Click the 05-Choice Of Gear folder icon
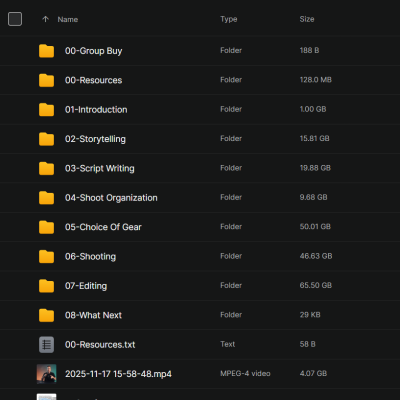 [x=46, y=227]
